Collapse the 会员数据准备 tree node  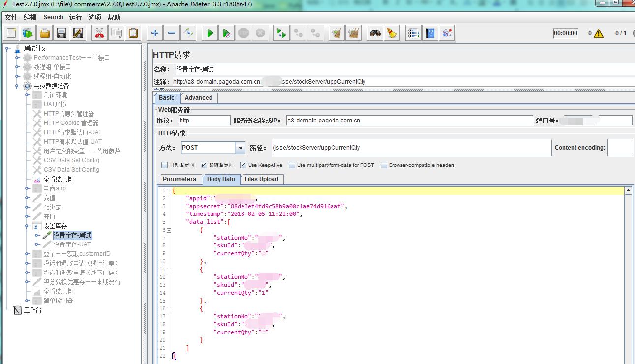click(x=17, y=86)
